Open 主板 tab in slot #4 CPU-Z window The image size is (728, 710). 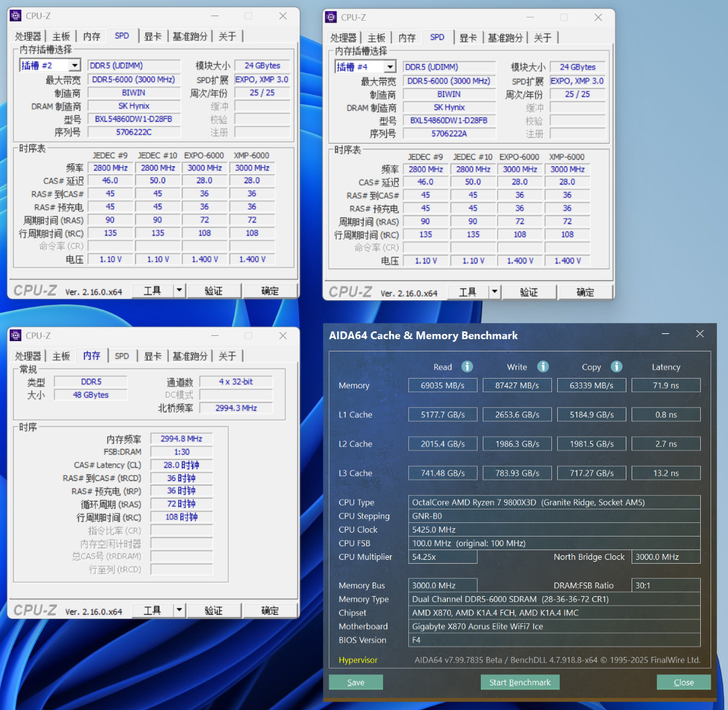coord(377,38)
